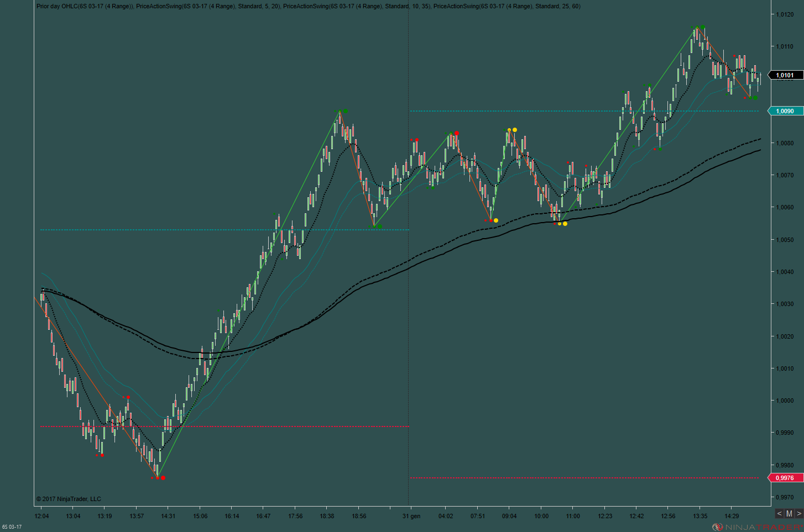Click the '© 2017 NinjaTrader, LLC' copyright text
804x532 pixels.
tap(69, 499)
